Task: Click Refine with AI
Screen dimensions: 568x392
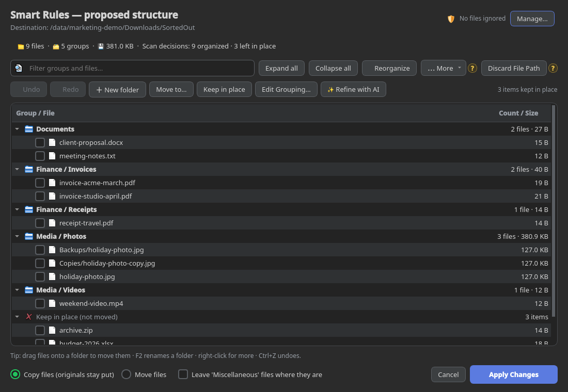Action: point(353,89)
